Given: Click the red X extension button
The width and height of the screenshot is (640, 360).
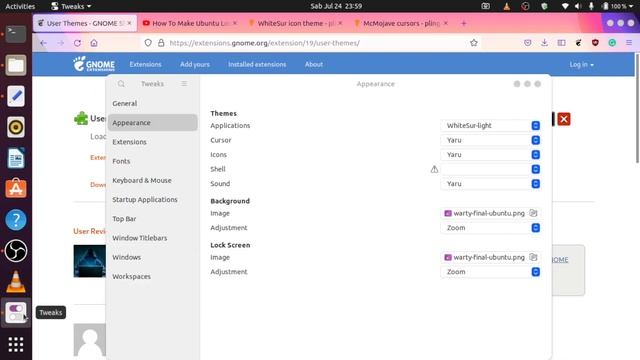Looking at the screenshot, I should (564, 119).
